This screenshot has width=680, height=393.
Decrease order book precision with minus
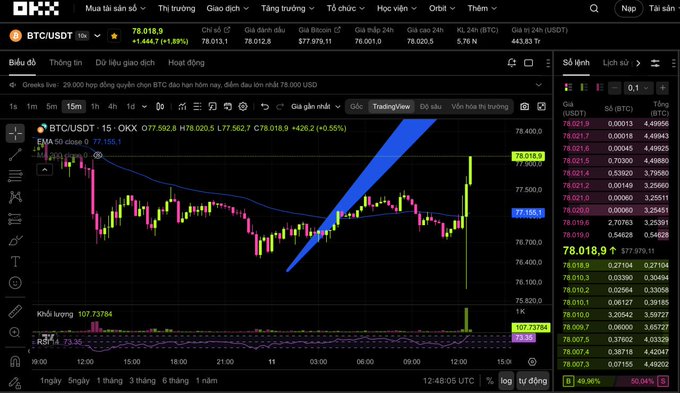[615, 88]
